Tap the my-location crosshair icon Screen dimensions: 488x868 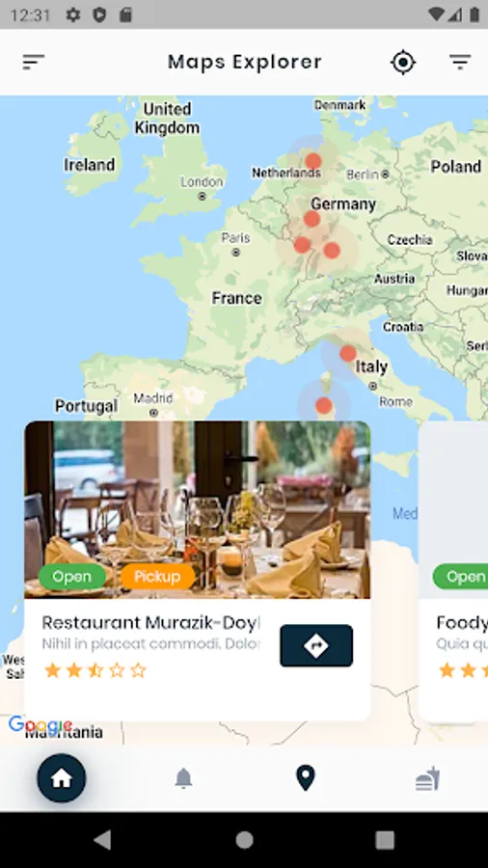(403, 62)
